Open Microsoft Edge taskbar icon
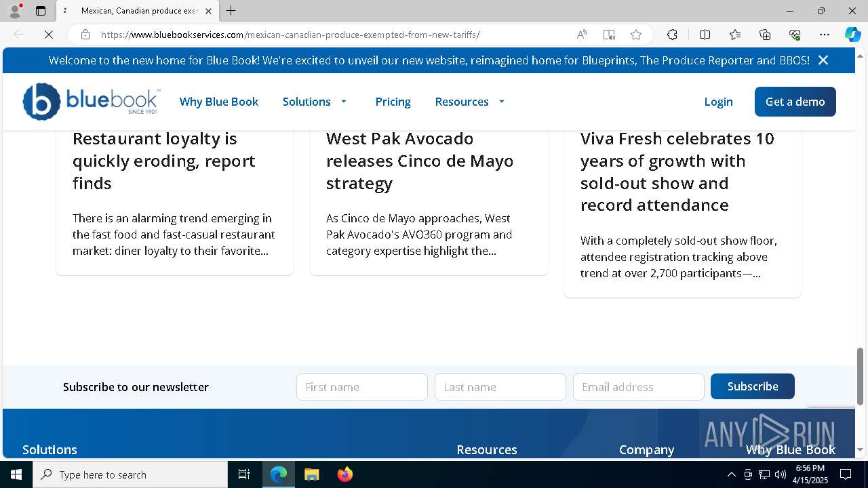868x488 pixels. (279, 474)
